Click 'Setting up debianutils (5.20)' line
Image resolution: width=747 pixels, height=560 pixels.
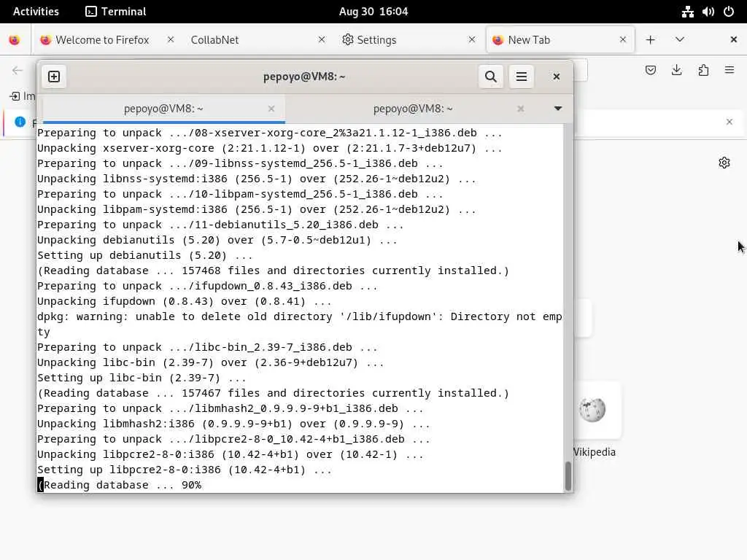click(x=145, y=255)
